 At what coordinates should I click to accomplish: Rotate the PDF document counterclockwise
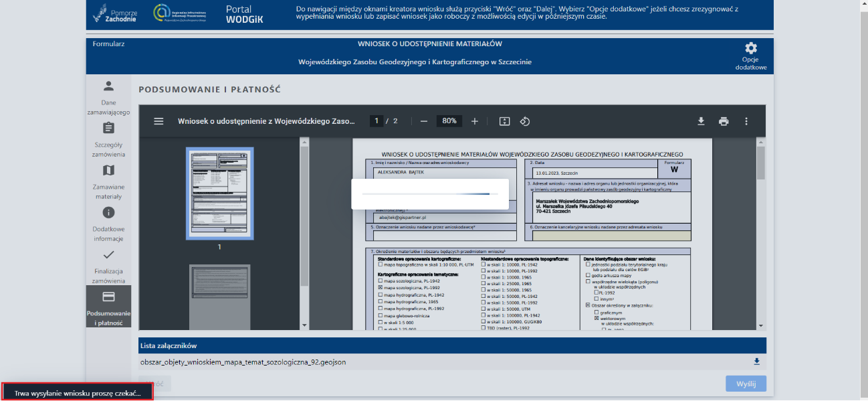(525, 121)
